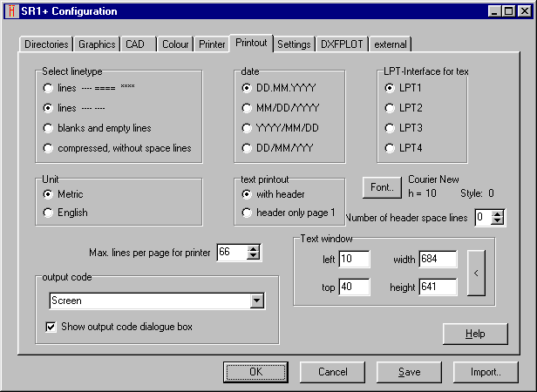The width and height of the screenshot is (537, 392).
Task: Click the Import.. button
Action: pos(486,372)
